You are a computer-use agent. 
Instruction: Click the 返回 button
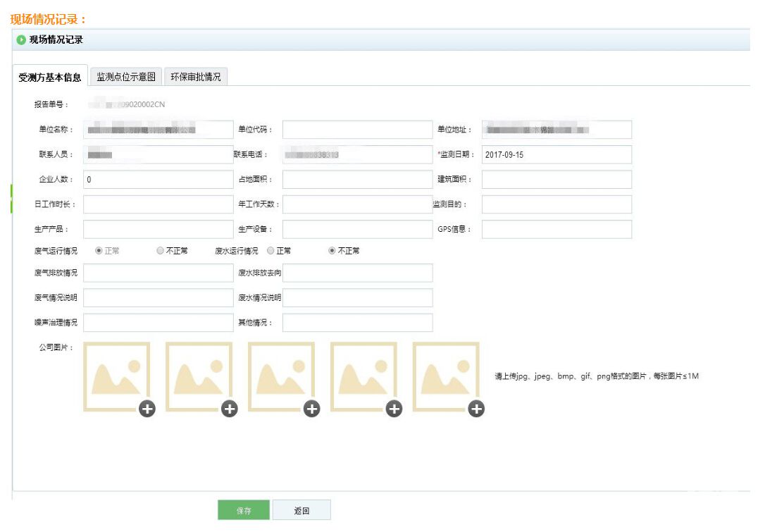[301, 511]
